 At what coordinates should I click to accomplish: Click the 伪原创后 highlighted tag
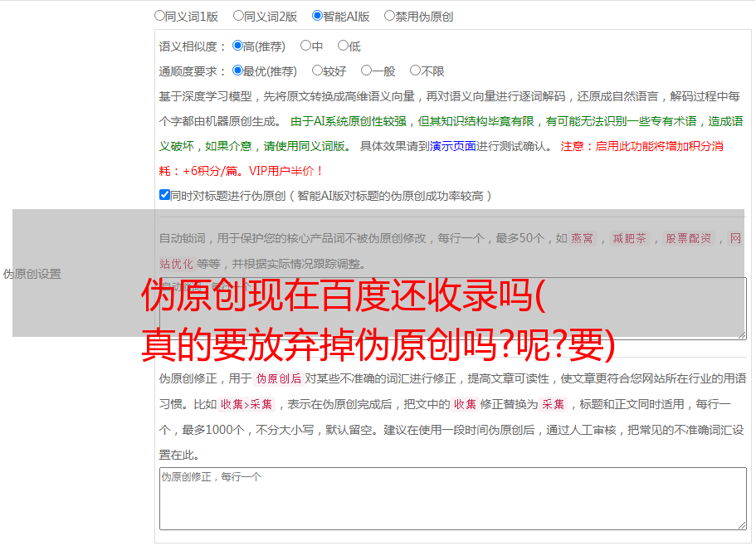(x=279, y=378)
